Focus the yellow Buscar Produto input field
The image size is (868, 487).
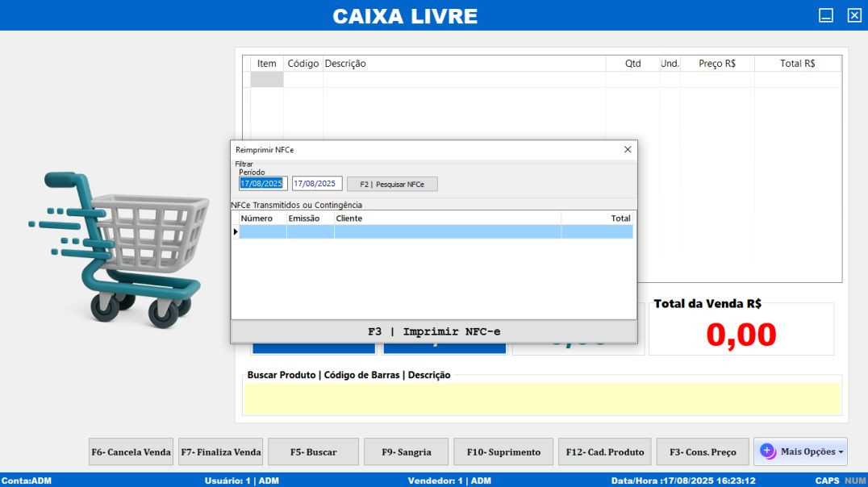pos(542,398)
